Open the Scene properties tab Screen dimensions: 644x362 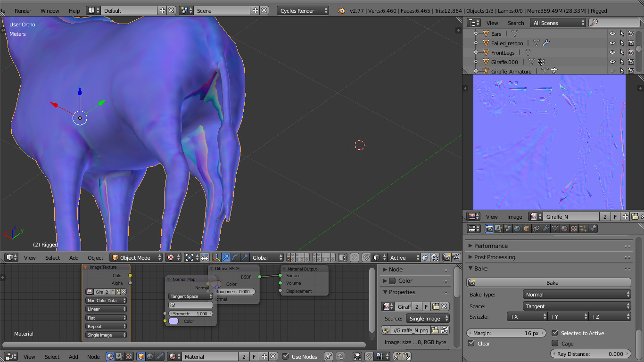click(508, 229)
